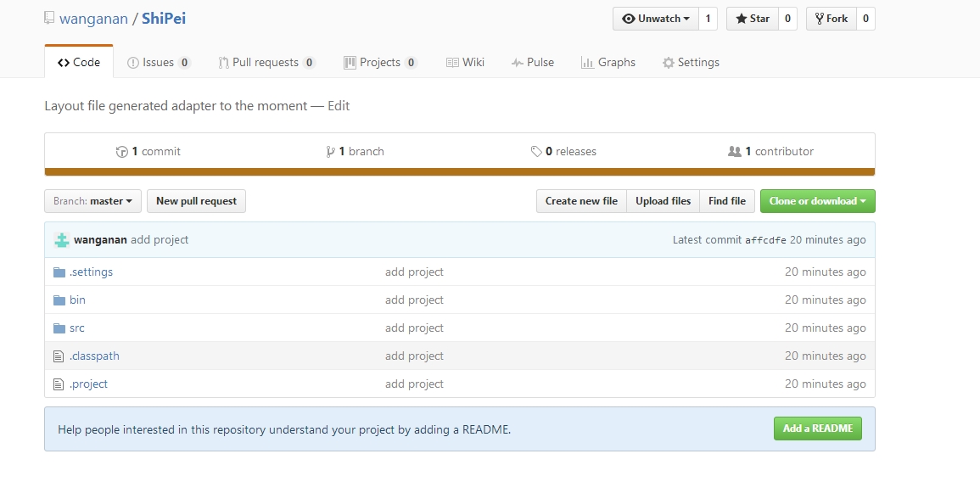Click the repository book icon beside wanganan
Screen dimensions: 980x493
[x=49, y=18]
